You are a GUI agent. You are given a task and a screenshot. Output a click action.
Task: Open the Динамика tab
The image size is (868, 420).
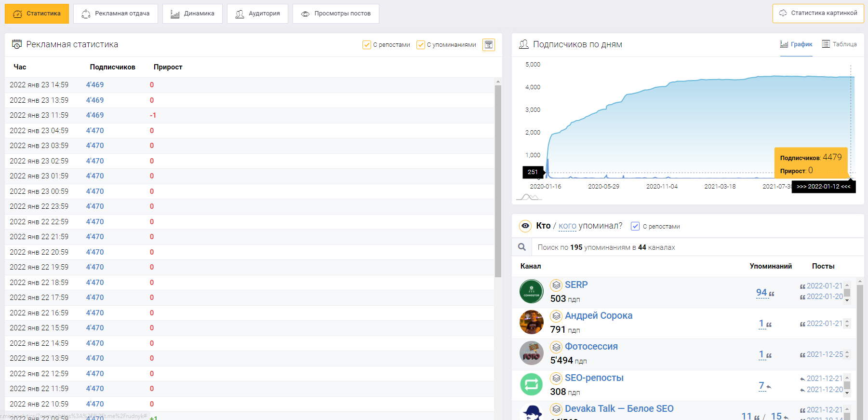[x=192, y=14]
